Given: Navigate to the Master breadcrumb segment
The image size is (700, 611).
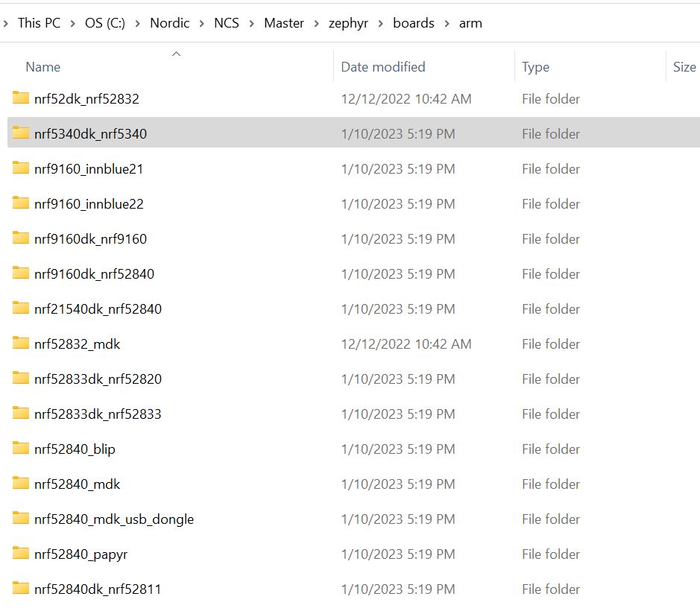Looking at the screenshot, I should click(x=283, y=23).
